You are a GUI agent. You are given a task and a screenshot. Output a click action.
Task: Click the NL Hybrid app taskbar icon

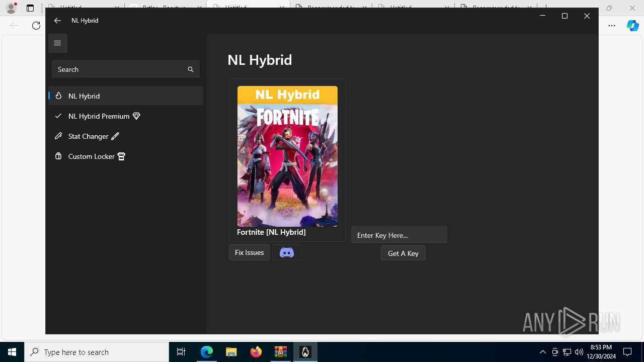point(305,352)
